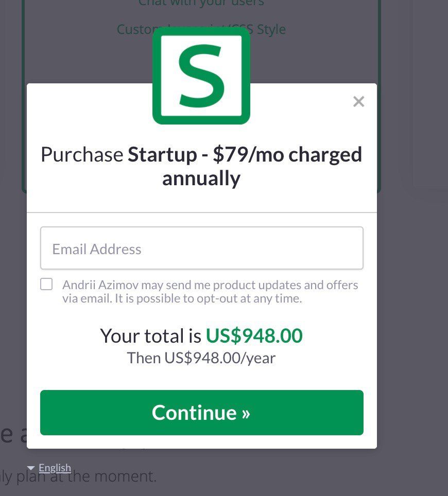The height and width of the screenshot is (496, 448).
Task: Click the word annually in heading
Action: tap(201, 178)
